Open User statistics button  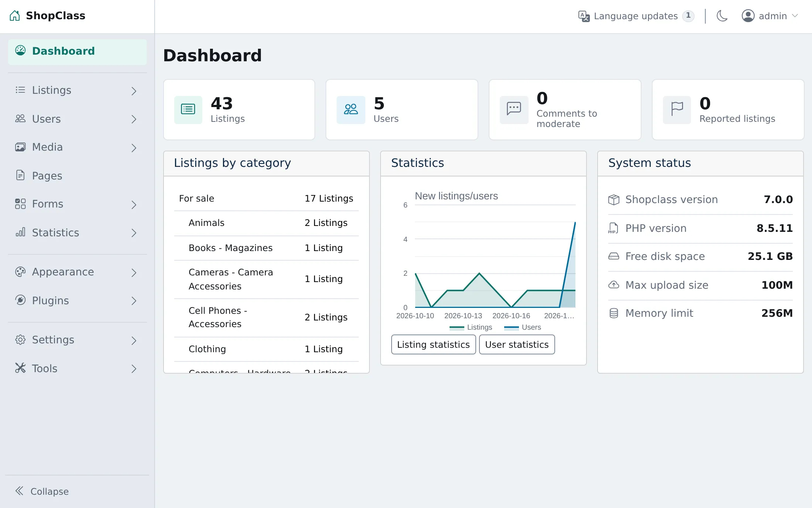coord(517,344)
